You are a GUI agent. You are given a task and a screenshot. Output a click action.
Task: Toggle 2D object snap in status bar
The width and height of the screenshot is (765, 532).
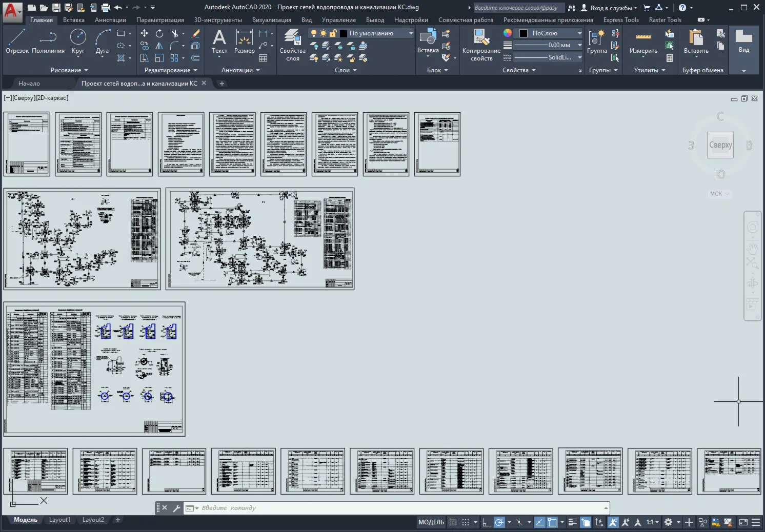point(552,522)
